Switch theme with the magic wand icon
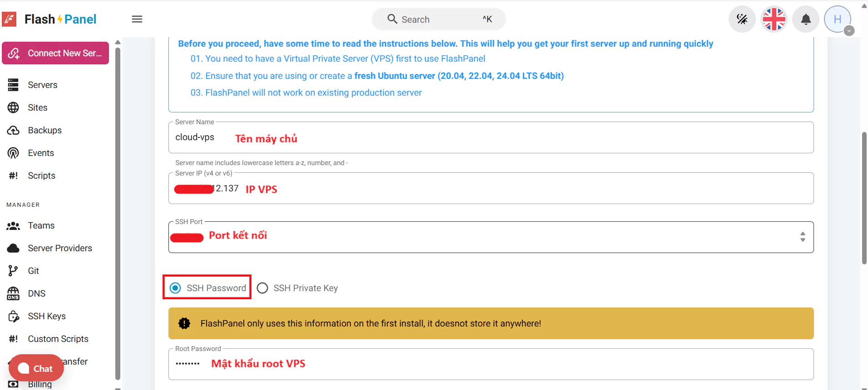Screen dimensions: 868x390 click(742, 19)
